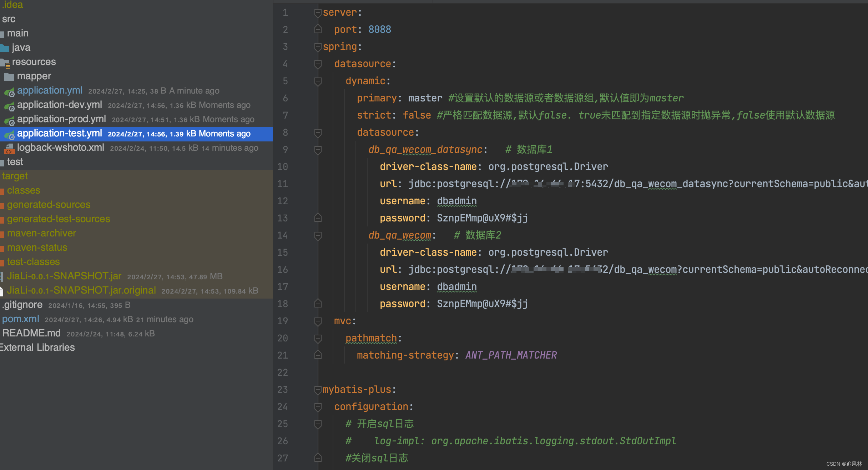This screenshot has width=868, height=470.
Task: Fold the configuration block on line 24
Action: point(318,407)
